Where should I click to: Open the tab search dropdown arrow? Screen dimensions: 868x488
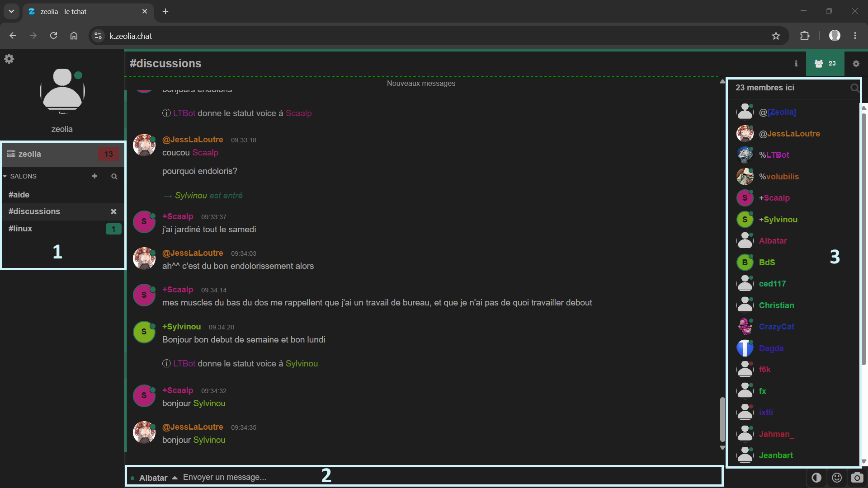[11, 11]
